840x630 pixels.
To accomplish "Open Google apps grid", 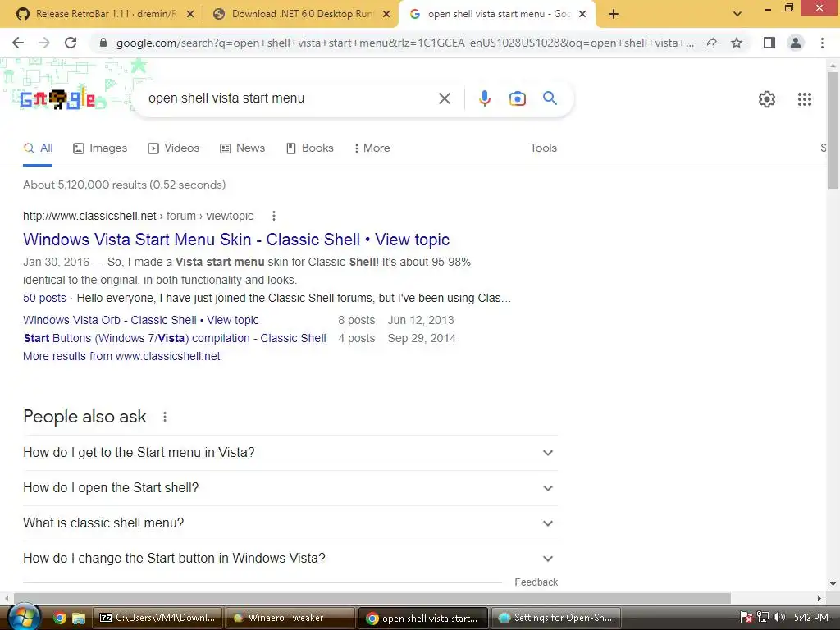I will (804, 99).
